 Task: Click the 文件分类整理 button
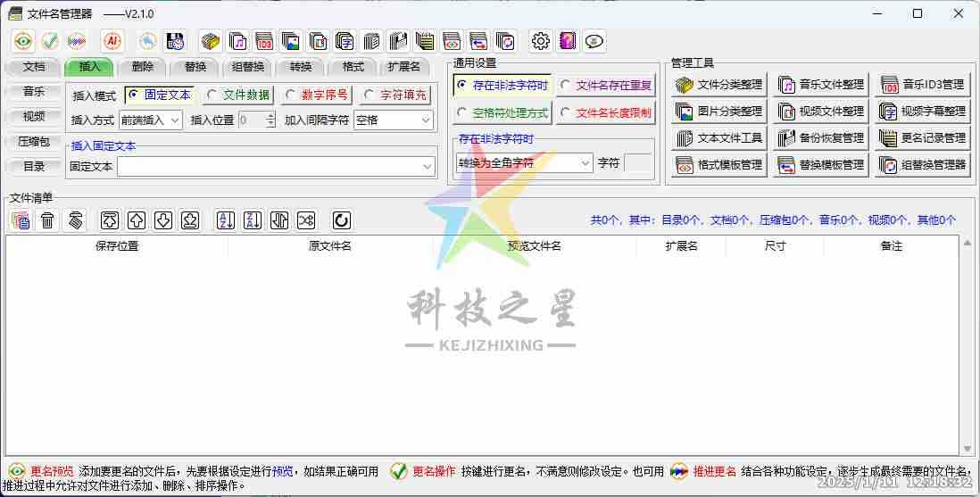[x=718, y=85]
